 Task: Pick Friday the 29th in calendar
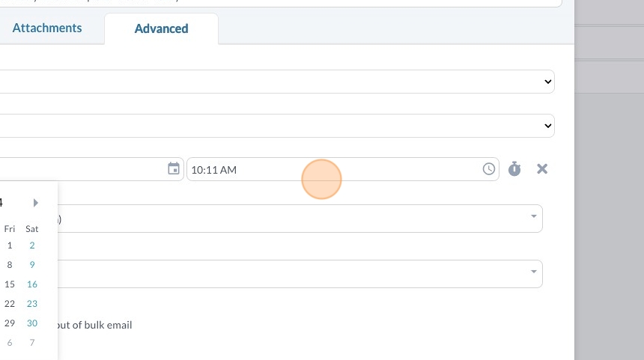[10, 323]
